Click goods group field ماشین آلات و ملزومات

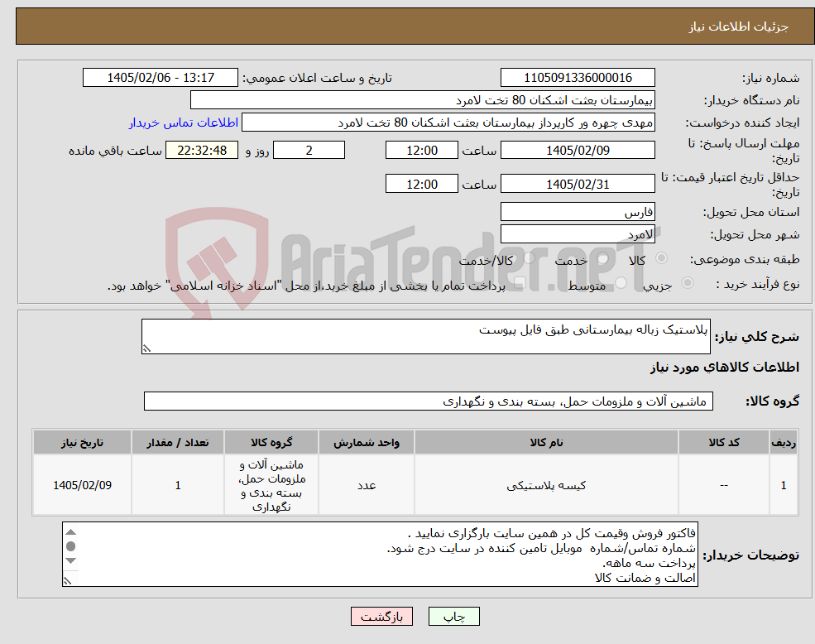[429, 401]
